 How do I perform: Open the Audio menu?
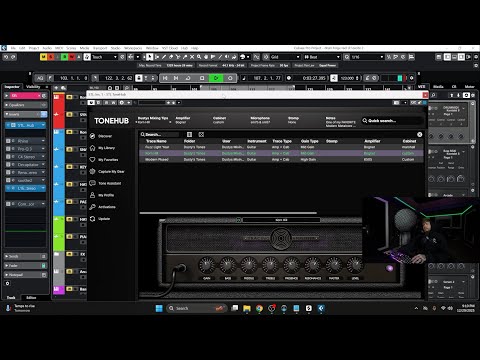(47, 48)
